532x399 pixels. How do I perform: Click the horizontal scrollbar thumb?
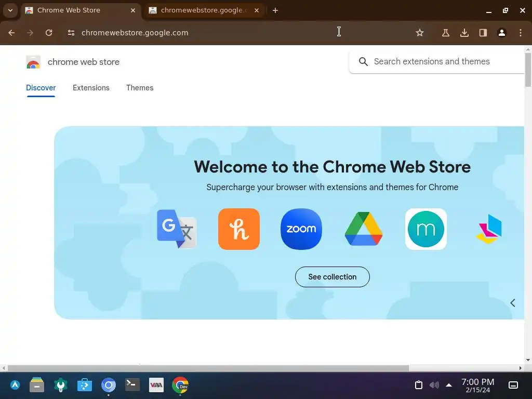click(x=208, y=368)
